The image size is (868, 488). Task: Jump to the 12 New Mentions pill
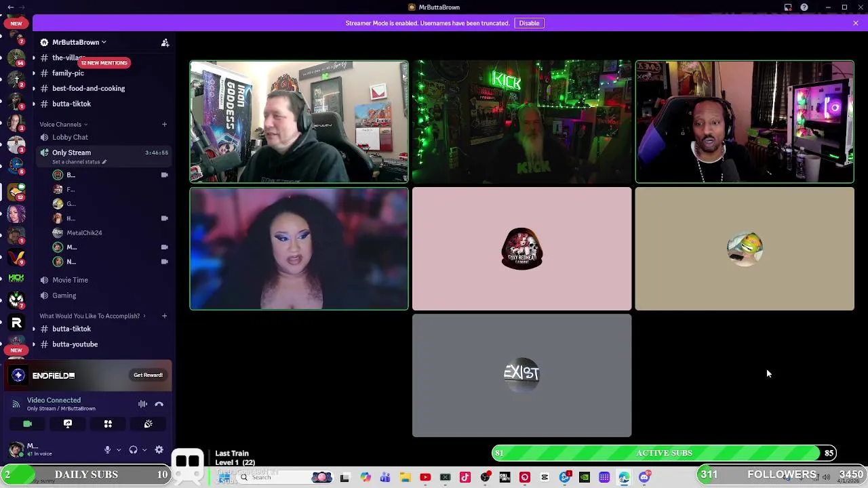[x=104, y=62]
